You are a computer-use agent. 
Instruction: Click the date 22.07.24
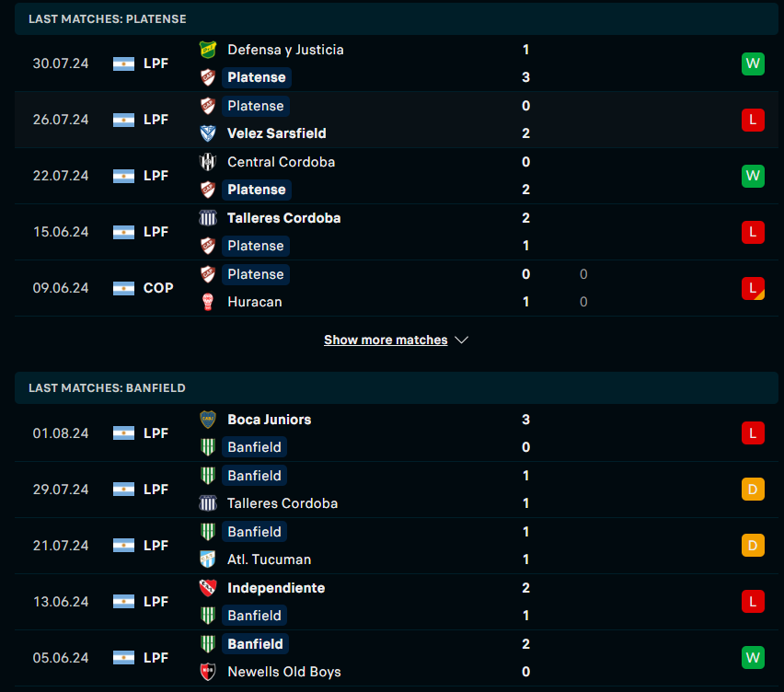click(x=61, y=176)
